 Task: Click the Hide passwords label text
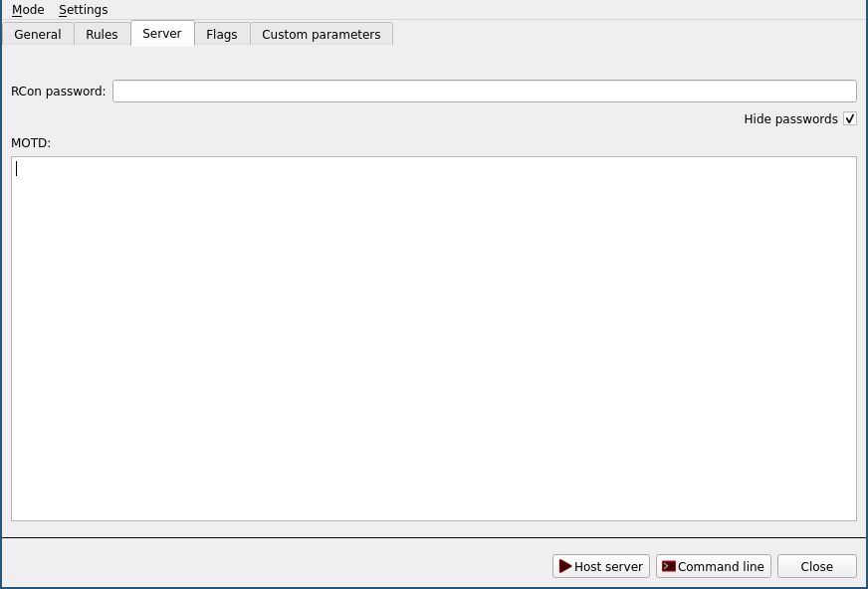pos(790,119)
